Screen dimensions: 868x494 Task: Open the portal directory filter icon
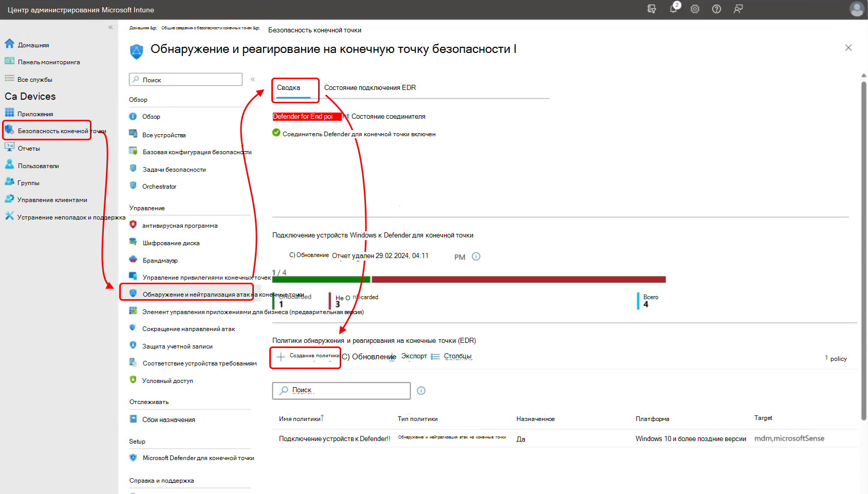[652, 9]
